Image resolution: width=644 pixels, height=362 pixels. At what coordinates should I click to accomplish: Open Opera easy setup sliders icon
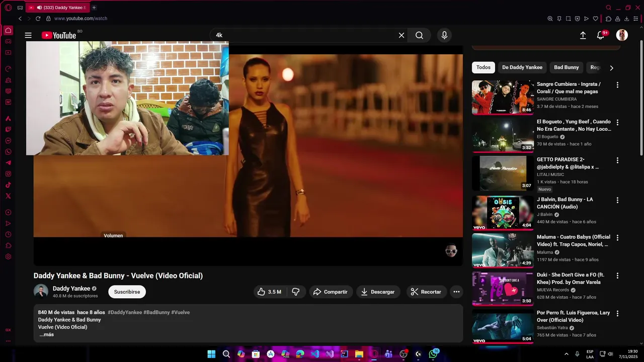pos(636,19)
